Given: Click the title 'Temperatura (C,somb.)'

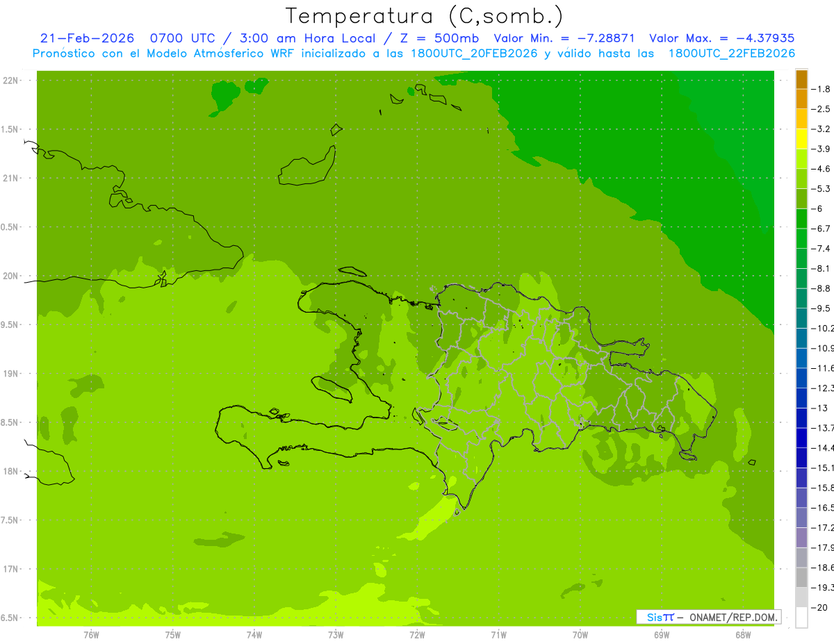Looking at the screenshot, I should point(425,16).
